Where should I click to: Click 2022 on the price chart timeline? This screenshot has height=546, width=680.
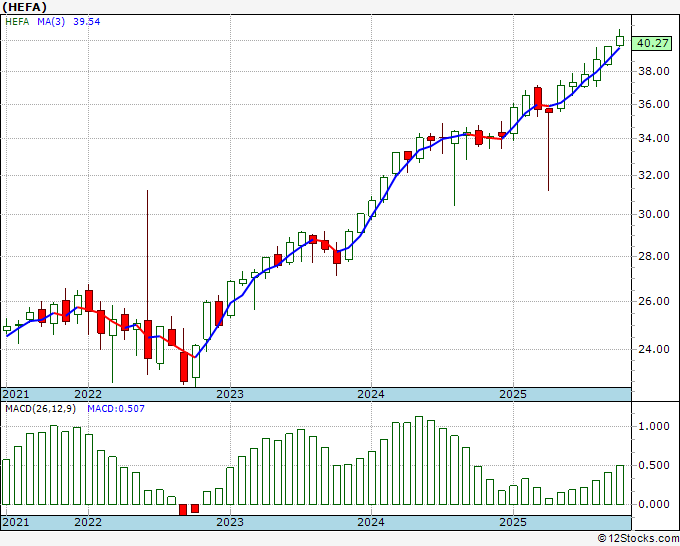point(88,394)
